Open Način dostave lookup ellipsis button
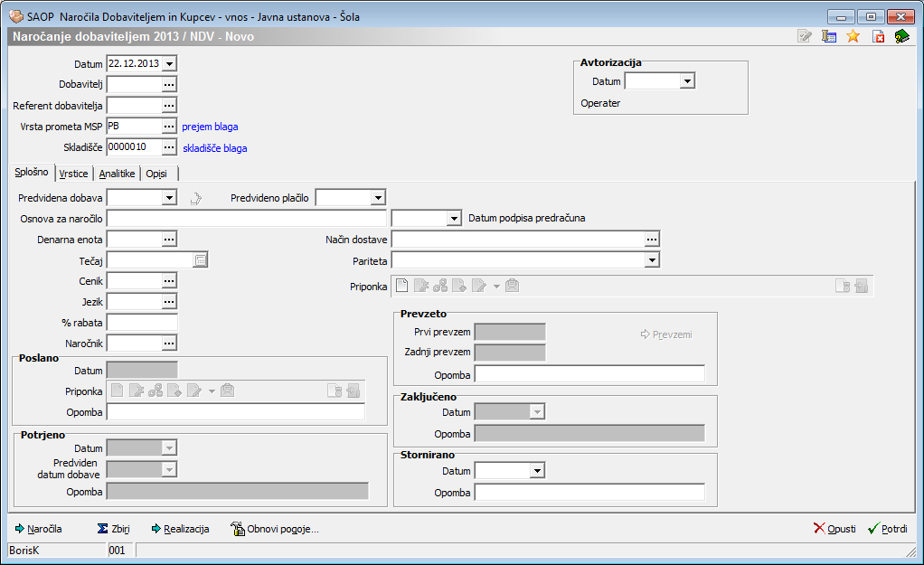 651,240
